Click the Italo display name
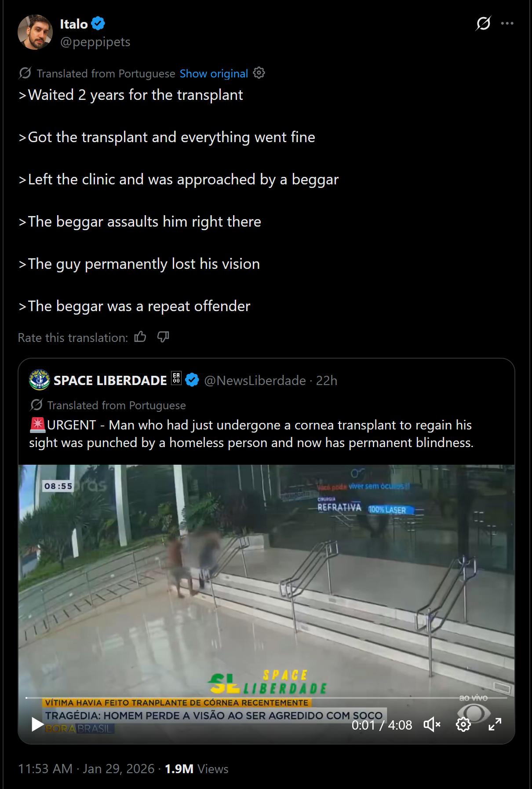This screenshot has height=789, width=532. (74, 24)
